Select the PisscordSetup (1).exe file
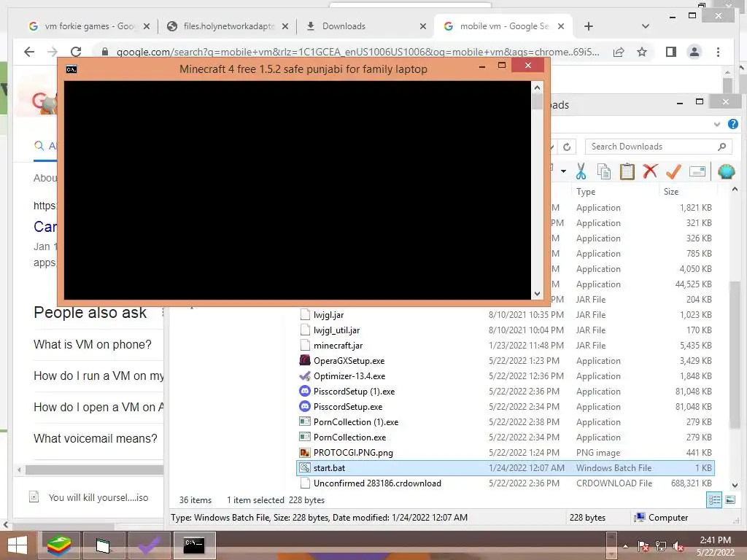 tap(505, 392)
